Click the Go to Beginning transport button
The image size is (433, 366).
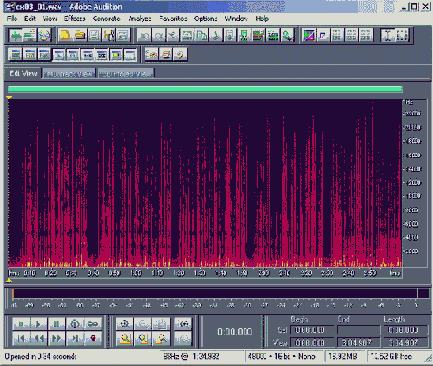(x=21, y=338)
